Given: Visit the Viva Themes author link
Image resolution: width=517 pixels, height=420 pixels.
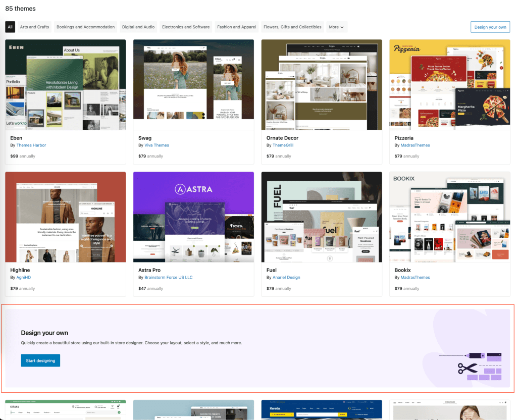Looking at the screenshot, I should (157, 145).
